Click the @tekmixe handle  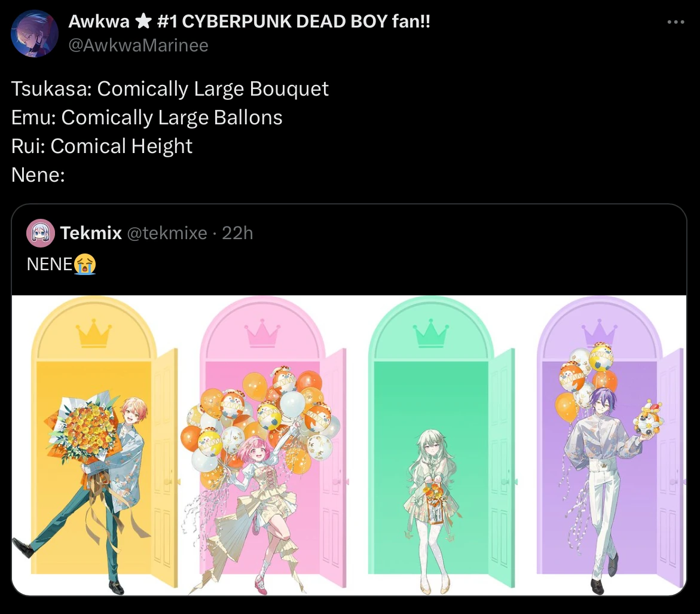pyautogui.click(x=167, y=233)
